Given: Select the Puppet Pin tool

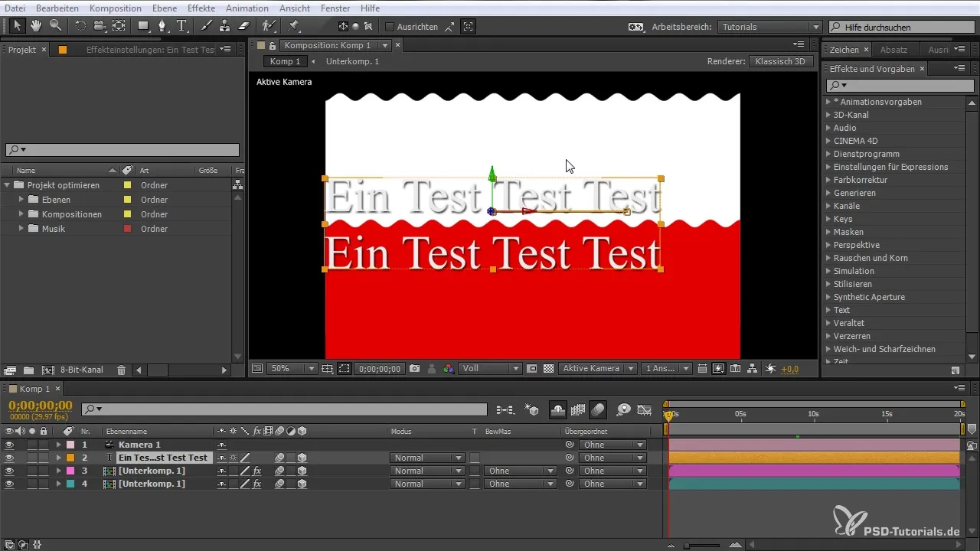Looking at the screenshot, I should (293, 26).
